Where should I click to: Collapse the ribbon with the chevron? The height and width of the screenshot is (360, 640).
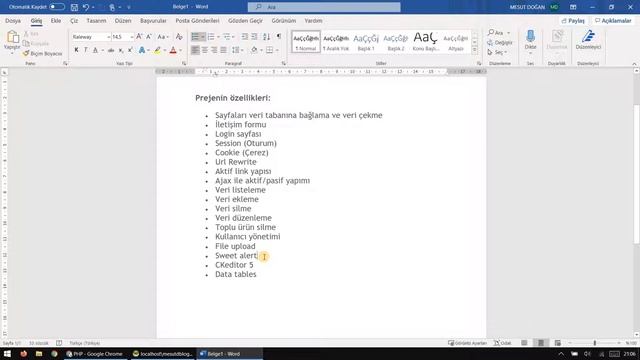[x=634, y=64]
